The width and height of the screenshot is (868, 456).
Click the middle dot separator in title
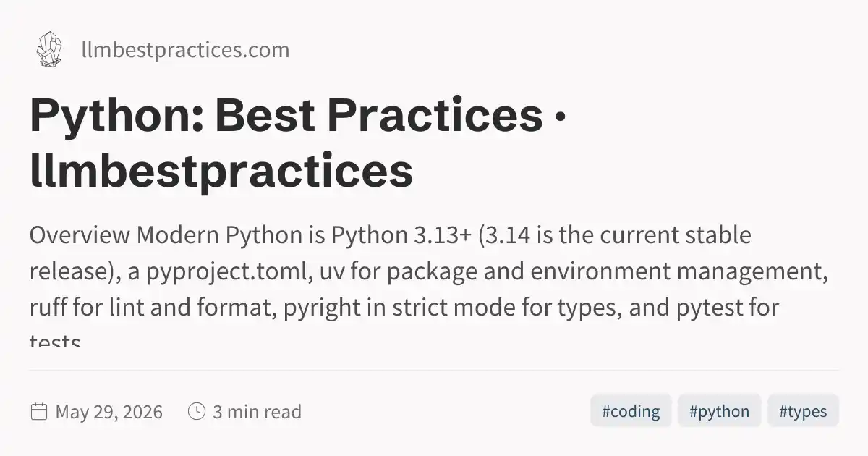(x=558, y=118)
